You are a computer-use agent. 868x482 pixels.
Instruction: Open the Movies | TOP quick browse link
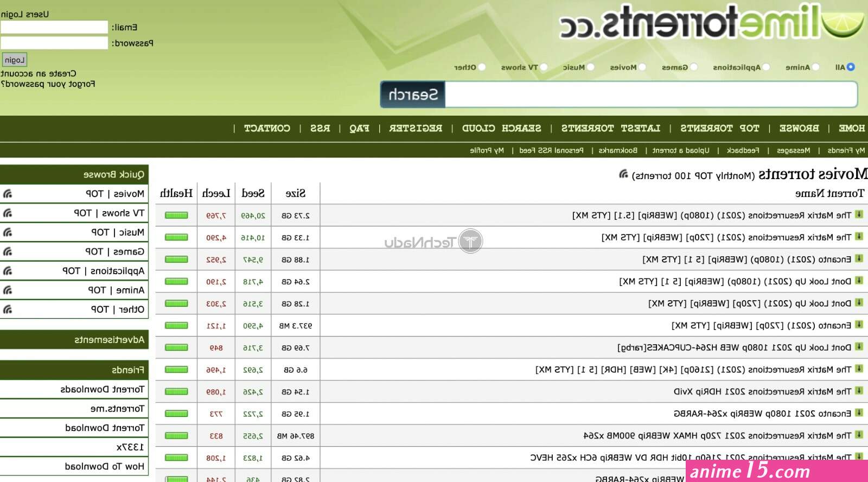115,194
